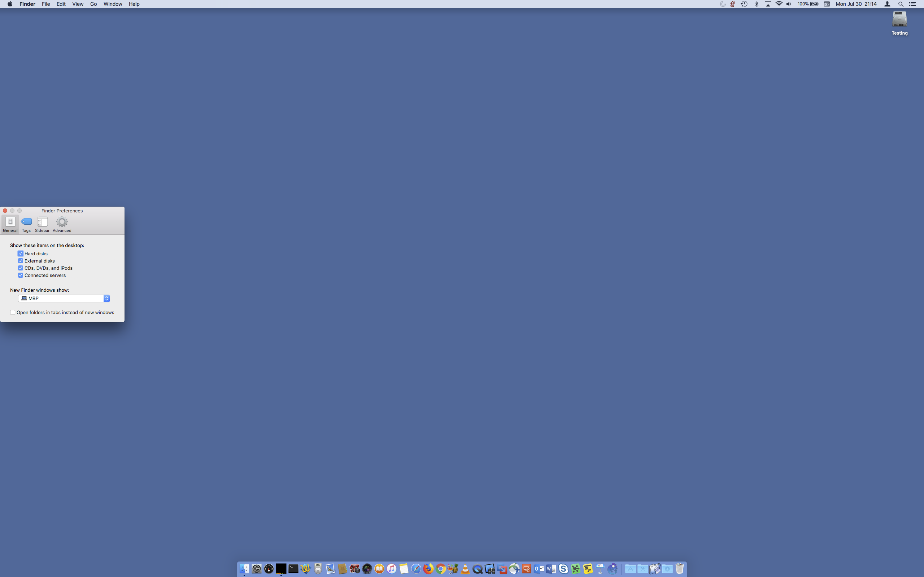The height and width of the screenshot is (577, 924).
Task: Open the Trash in the Dock
Action: (x=679, y=569)
